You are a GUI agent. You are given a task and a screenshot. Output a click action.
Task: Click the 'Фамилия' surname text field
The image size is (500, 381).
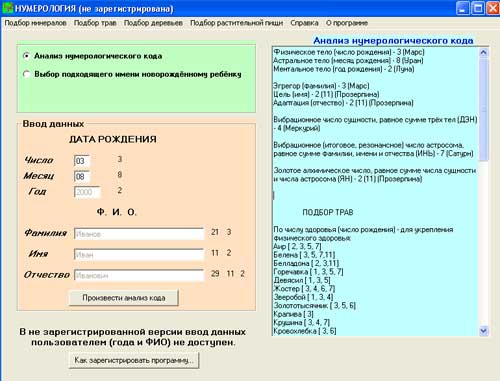coord(139,234)
